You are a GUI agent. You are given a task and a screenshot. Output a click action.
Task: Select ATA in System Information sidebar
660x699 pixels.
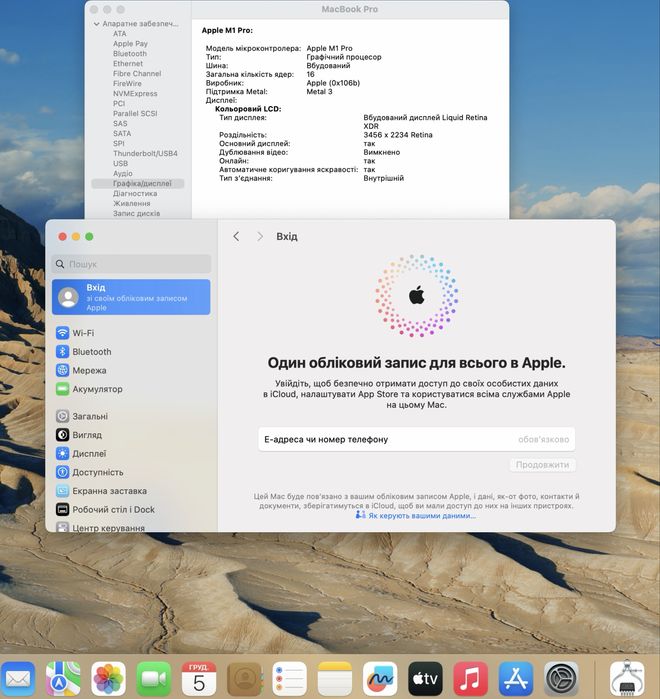119,33
